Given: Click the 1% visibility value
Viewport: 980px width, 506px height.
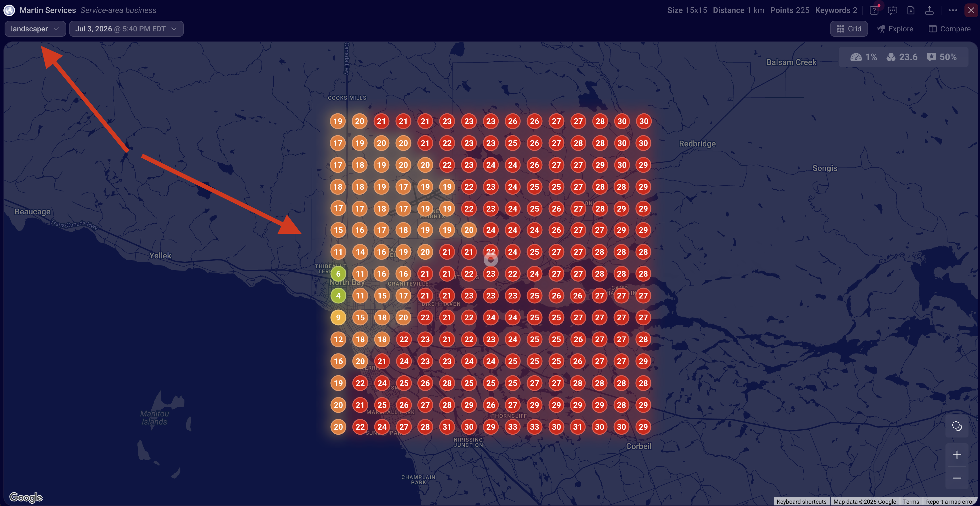Looking at the screenshot, I should point(871,57).
